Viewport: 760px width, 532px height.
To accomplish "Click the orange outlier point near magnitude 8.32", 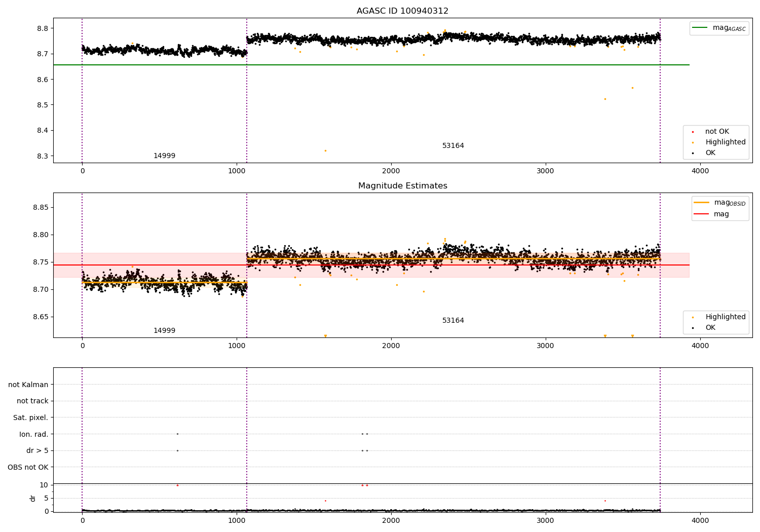I will (x=325, y=150).
